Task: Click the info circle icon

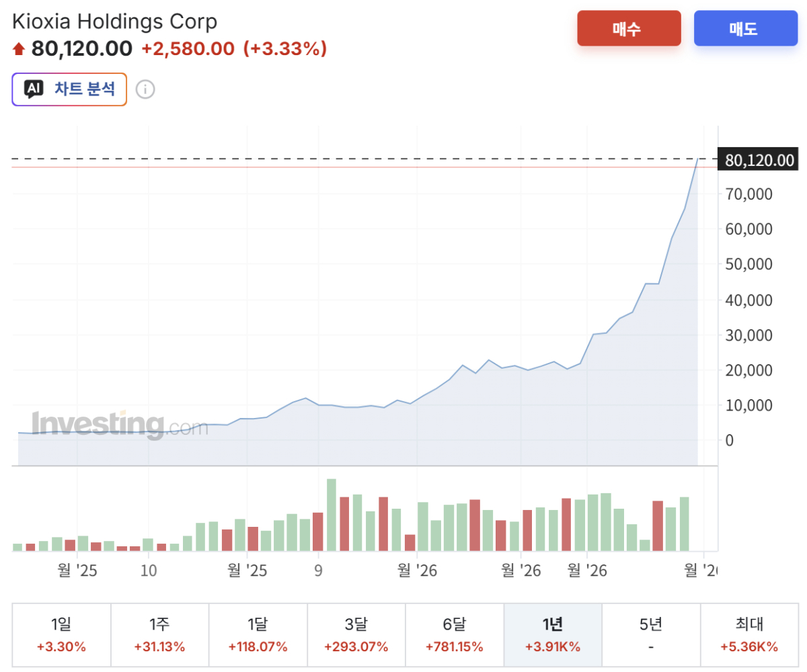Action: click(x=145, y=89)
